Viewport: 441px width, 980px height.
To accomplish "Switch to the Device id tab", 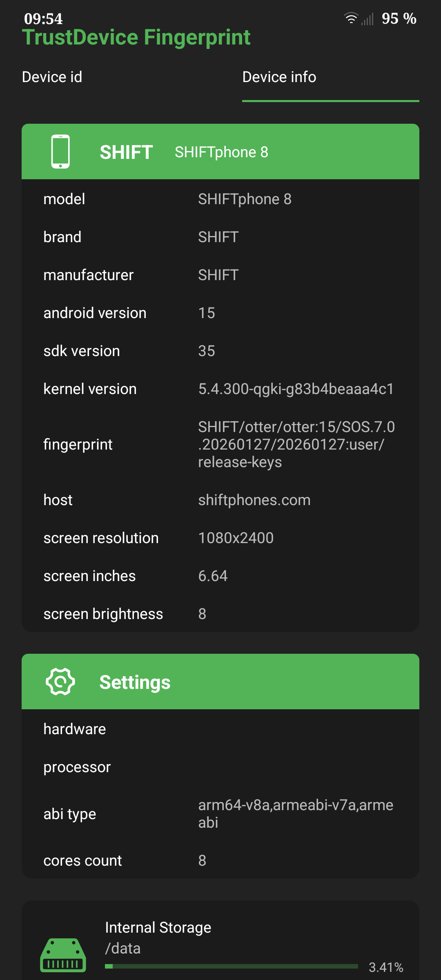I will tap(52, 77).
